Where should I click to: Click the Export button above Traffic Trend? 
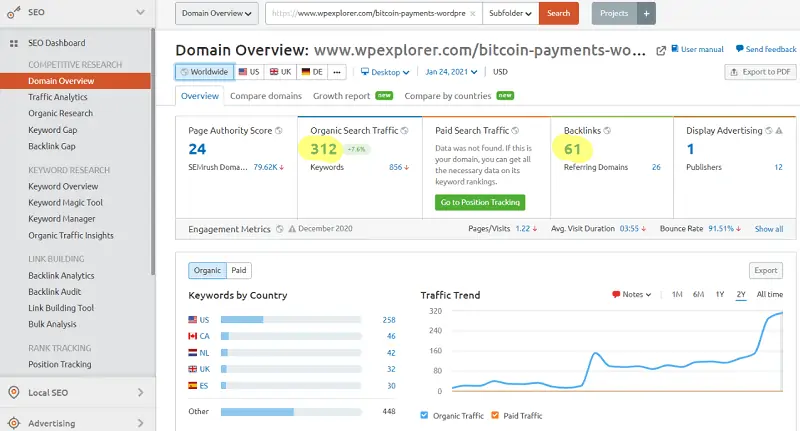(766, 270)
